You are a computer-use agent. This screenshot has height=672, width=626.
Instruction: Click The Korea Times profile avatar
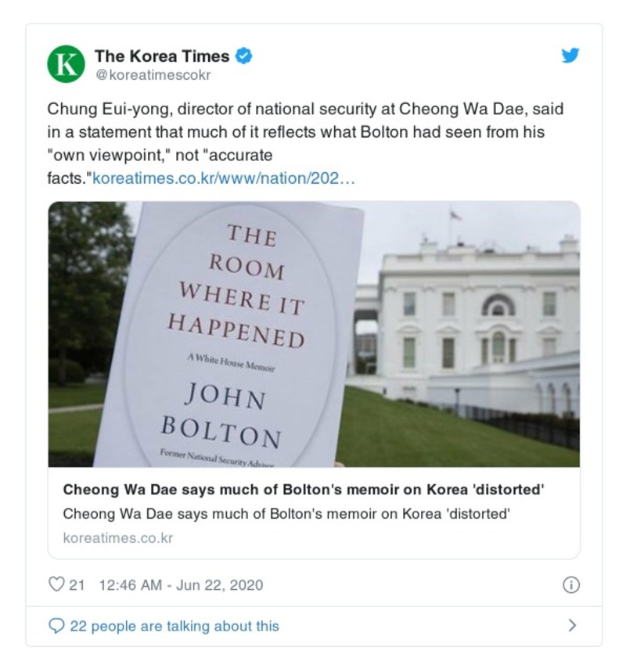[66, 65]
